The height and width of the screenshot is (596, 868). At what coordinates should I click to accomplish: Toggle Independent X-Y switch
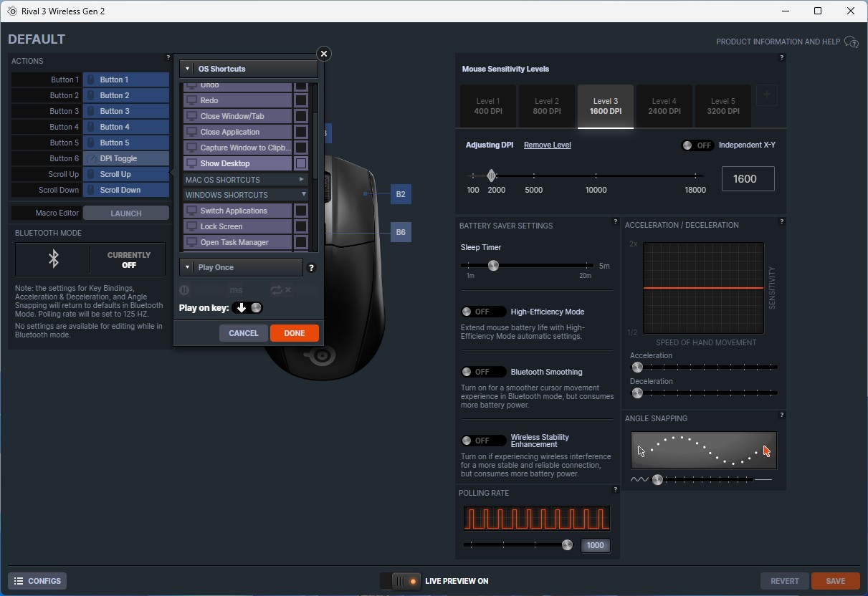click(697, 145)
